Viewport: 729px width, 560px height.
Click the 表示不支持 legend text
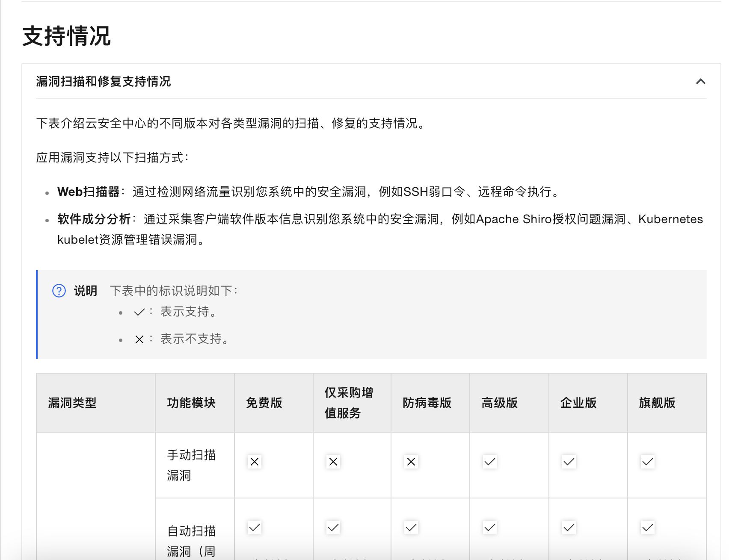click(x=195, y=339)
